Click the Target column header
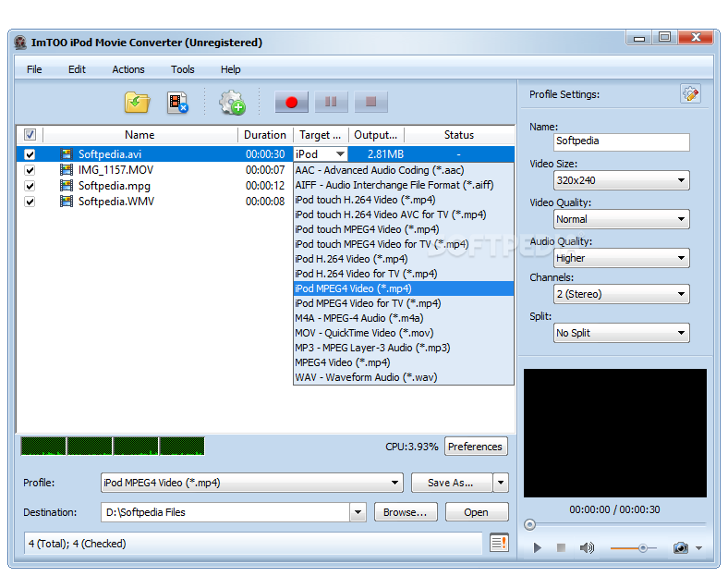Viewport: 728px width, 576px height. [321, 135]
